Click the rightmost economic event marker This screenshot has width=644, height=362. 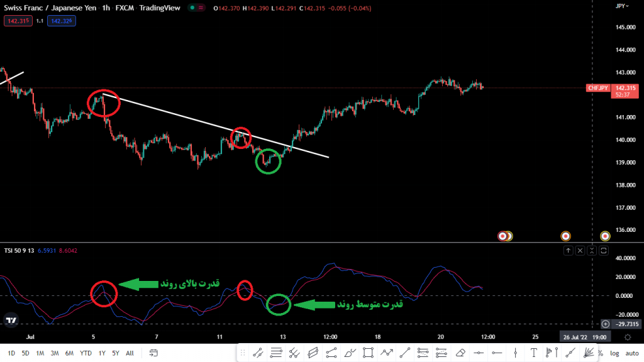click(605, 236)
